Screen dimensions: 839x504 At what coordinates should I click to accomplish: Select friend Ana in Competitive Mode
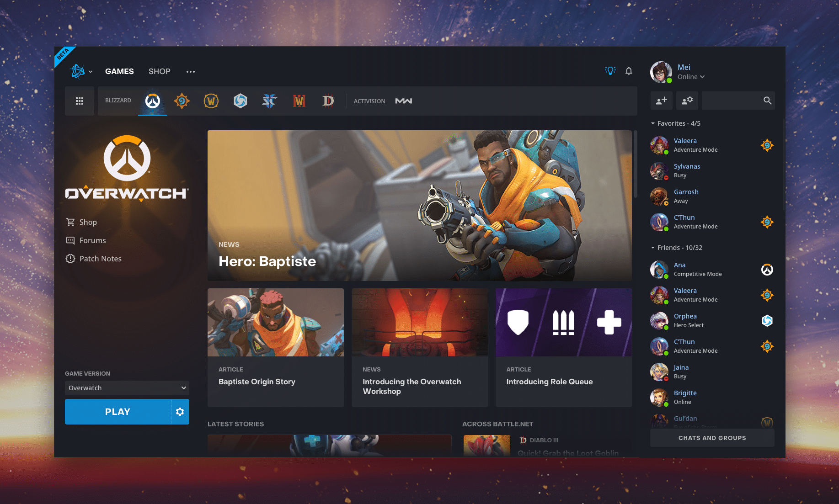712,270
